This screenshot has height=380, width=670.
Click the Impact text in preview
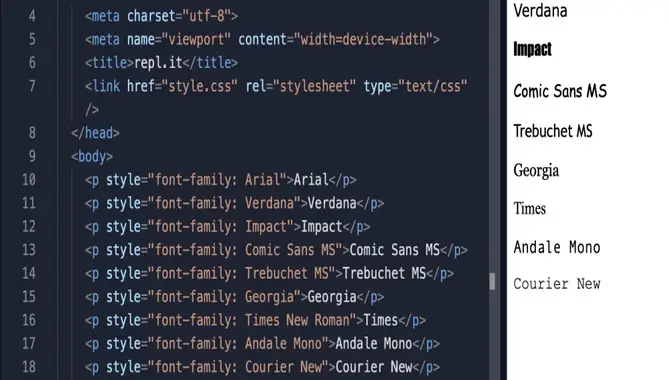532,49
